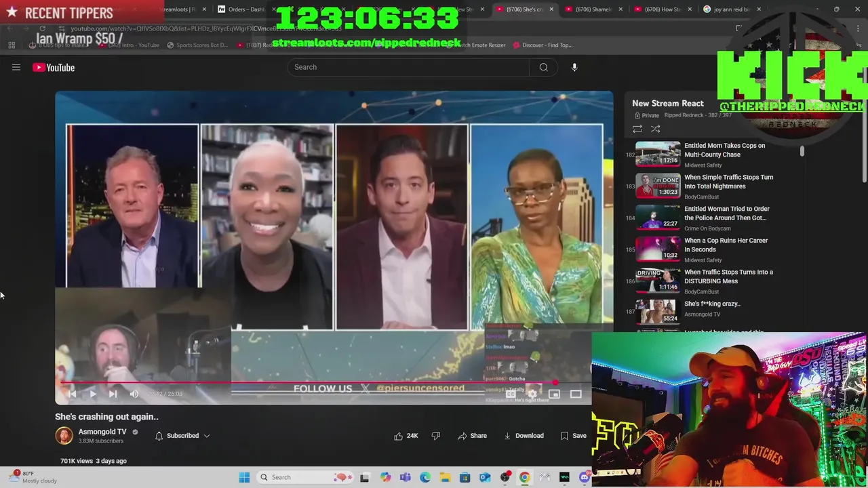
Task: Open OBS Studio from the taskbar
Action: [505, 477]
